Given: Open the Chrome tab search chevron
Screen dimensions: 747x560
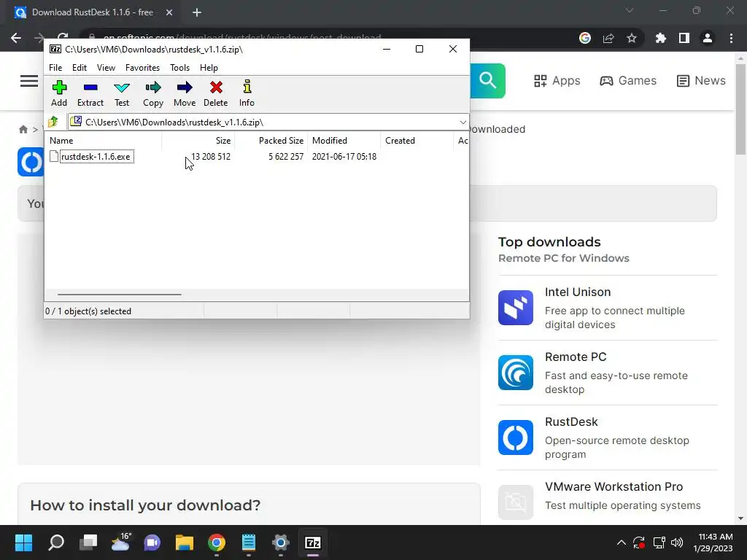Looking at the screenshot, I should [x=630, y=10].
